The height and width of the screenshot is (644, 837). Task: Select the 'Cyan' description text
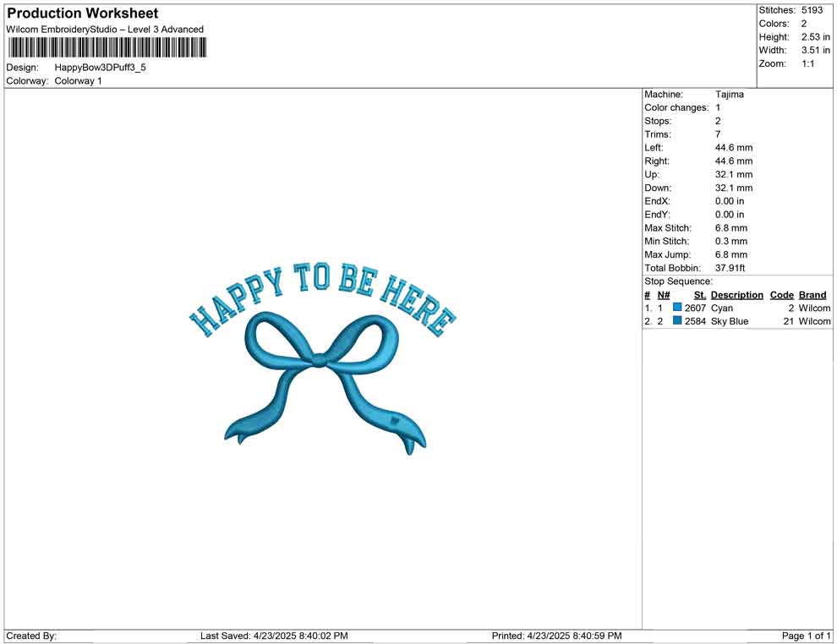(722, 308)
